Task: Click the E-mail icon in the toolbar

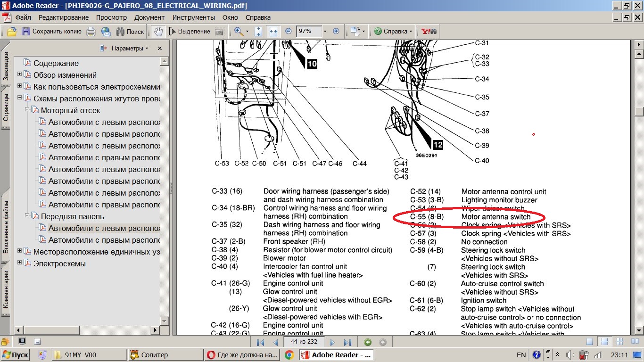Action: click(x=106, y=32)
